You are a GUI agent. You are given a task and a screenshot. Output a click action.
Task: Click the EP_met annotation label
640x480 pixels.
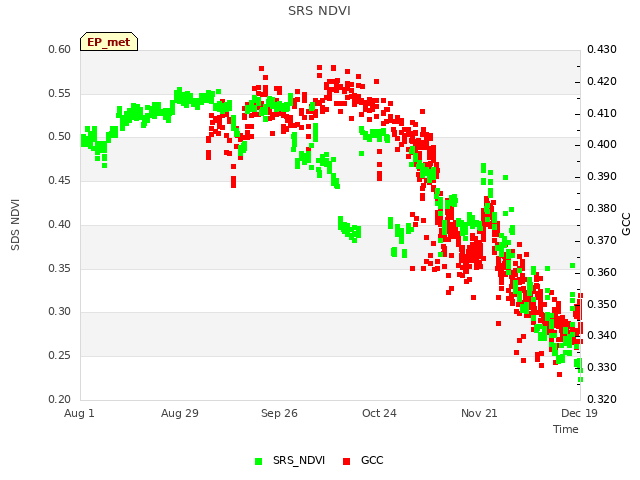coord(109,42)
